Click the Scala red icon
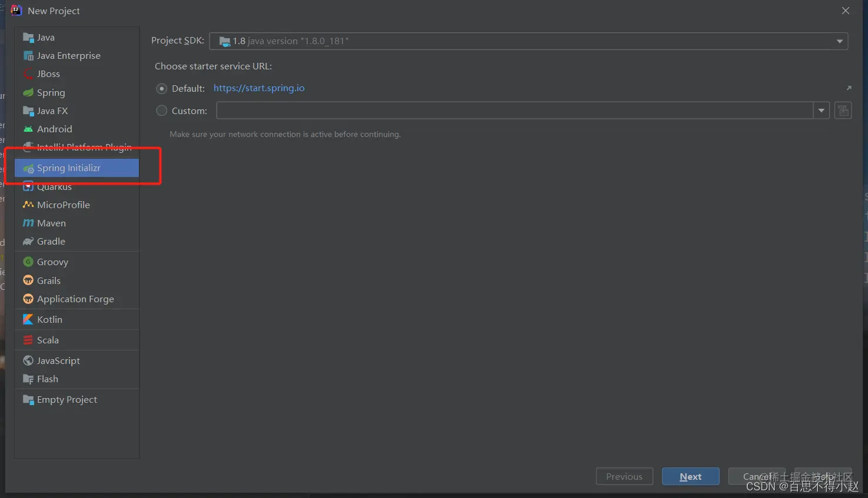 coord(28,340)
